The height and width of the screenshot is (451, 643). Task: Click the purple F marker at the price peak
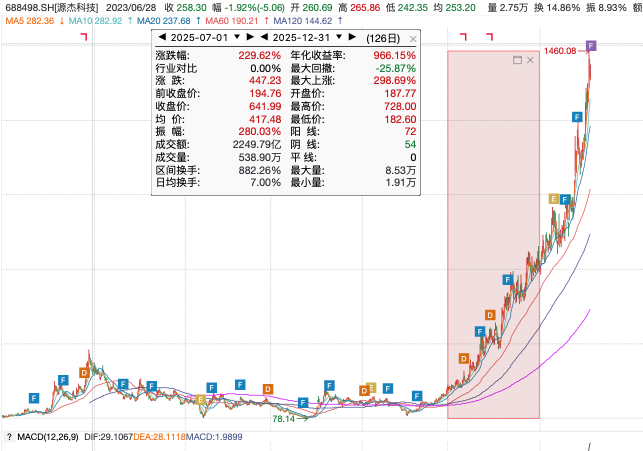click(592, 46)
